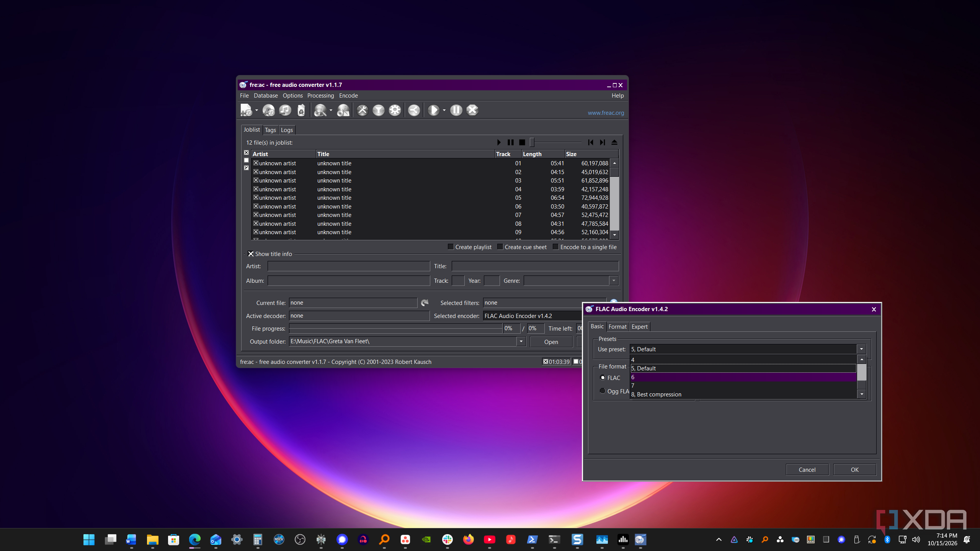Open OBS Studio from the taskbar
Viewport: 980px width, 551px height.
[300, 540]
